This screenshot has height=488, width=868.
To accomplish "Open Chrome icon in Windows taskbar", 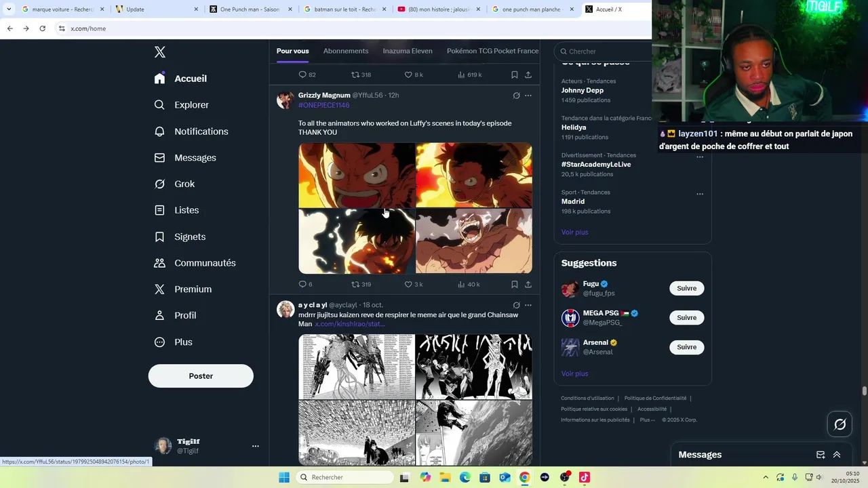I will pyautogui.click(x=524, y=477).
